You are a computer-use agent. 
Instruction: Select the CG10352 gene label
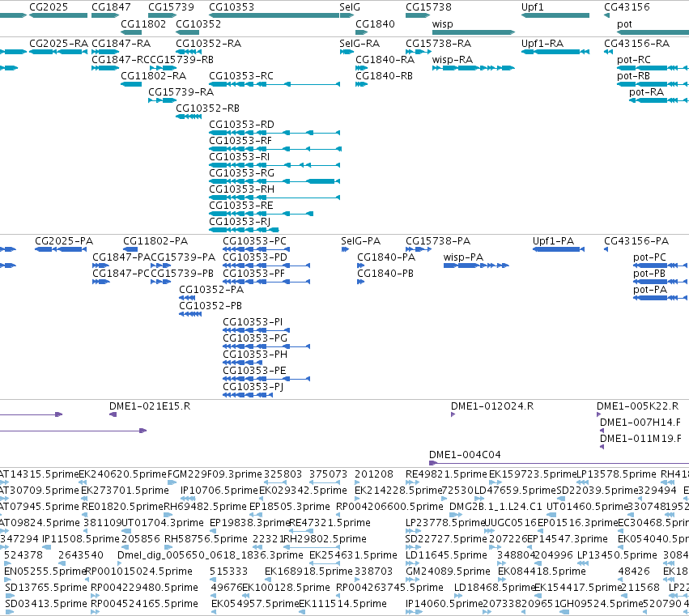[198, 23]
